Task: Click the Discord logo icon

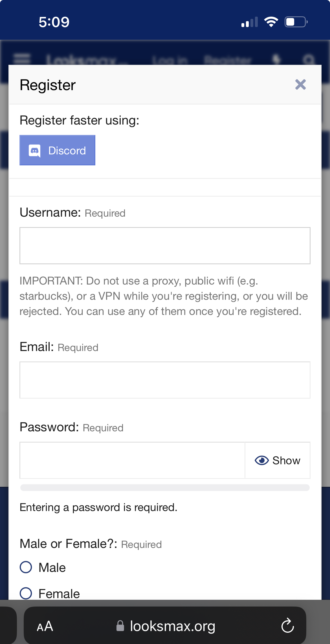Action: (x=35, y=151)
